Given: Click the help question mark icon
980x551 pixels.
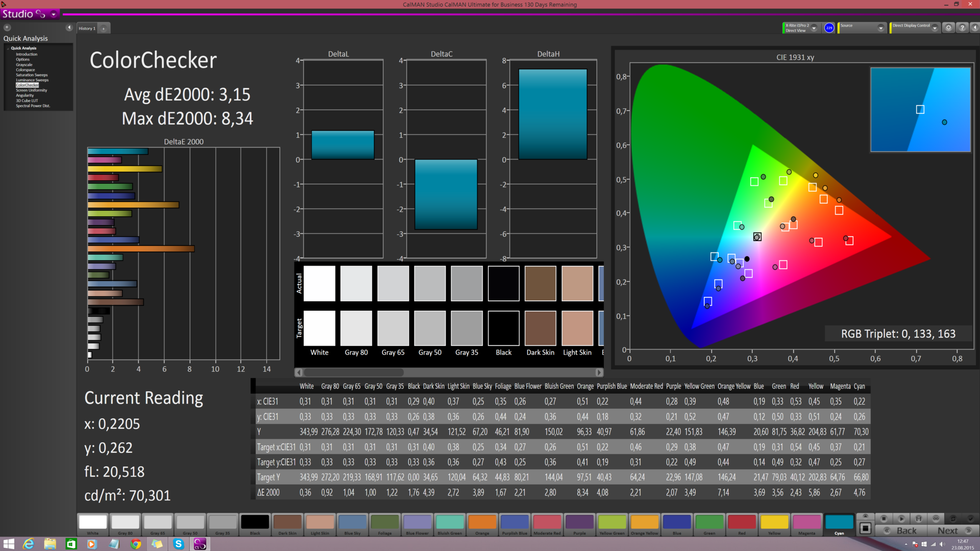Looking at the screenshot, I should tap(962, 28).
